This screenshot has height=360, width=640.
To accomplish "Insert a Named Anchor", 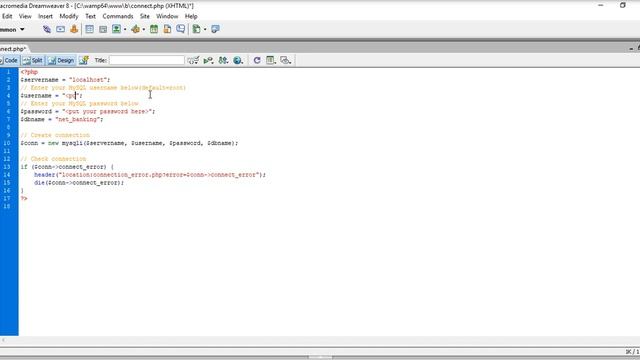I will tap(74, 29).
